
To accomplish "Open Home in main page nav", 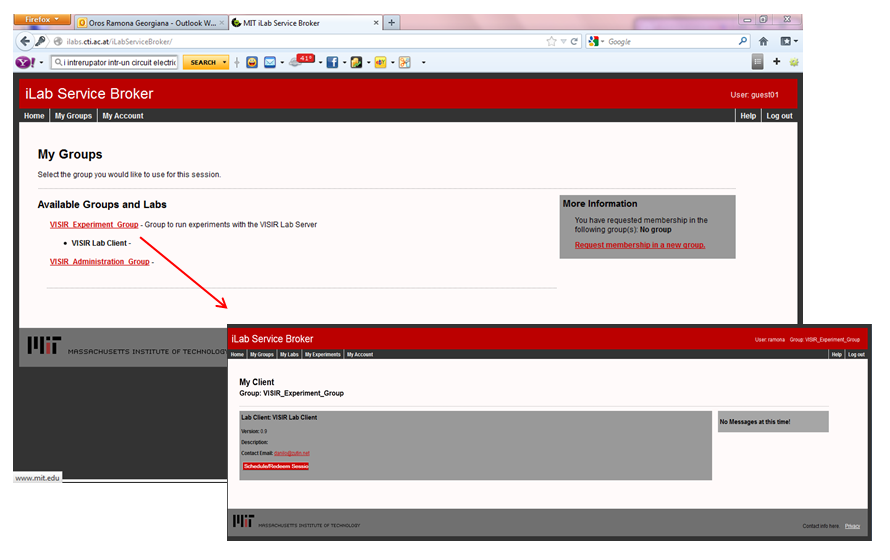I will (34, 116).
